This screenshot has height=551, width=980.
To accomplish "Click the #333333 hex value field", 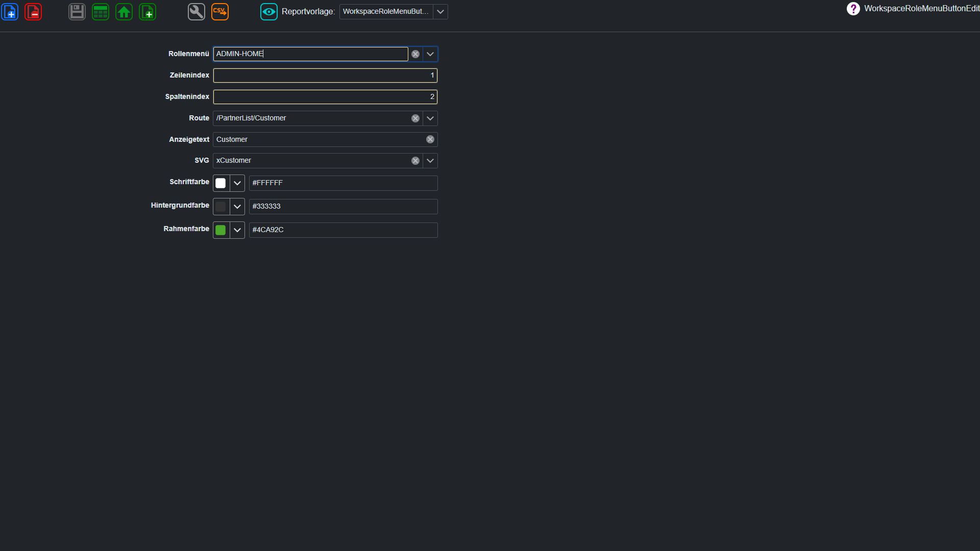I will (343, 207).
